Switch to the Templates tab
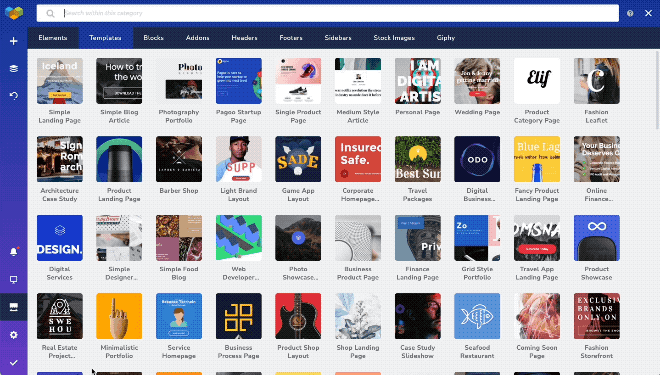Screen dimensions: 660x375 (x=105, y=38)
